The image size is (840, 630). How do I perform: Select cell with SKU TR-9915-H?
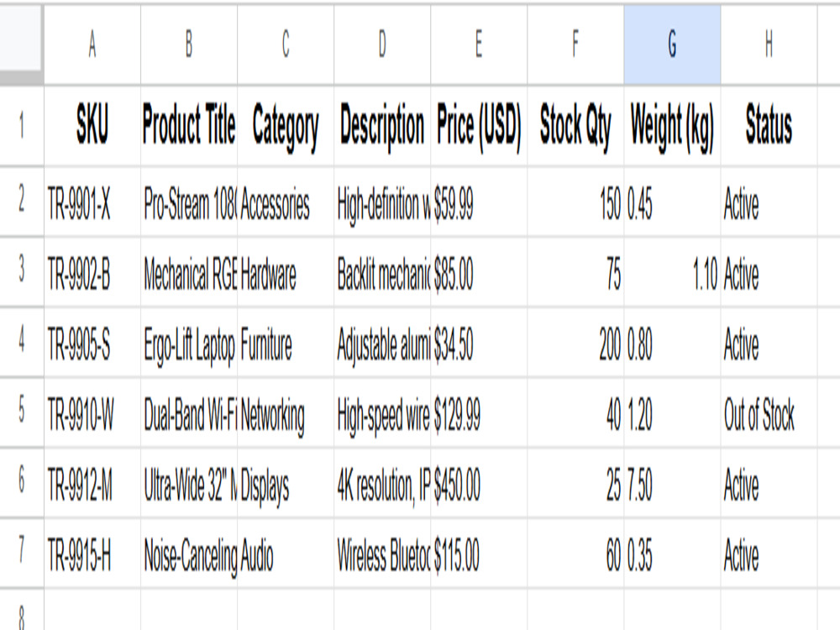coord(92,553)
